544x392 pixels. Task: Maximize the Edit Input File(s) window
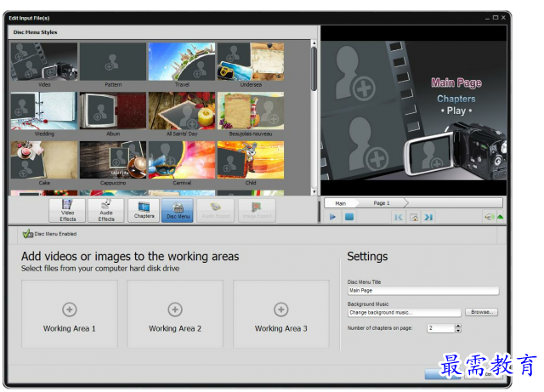pyautogui.click(x=496, y=18)
